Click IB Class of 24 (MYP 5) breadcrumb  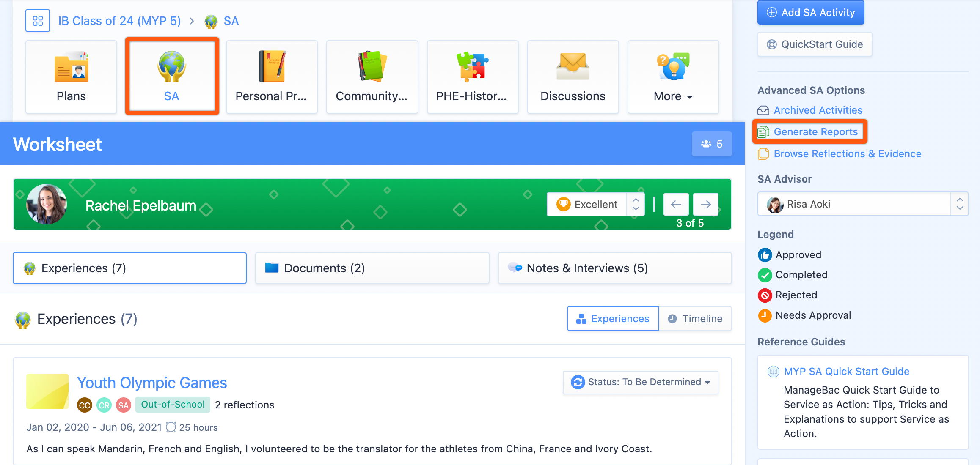point(119,21)
